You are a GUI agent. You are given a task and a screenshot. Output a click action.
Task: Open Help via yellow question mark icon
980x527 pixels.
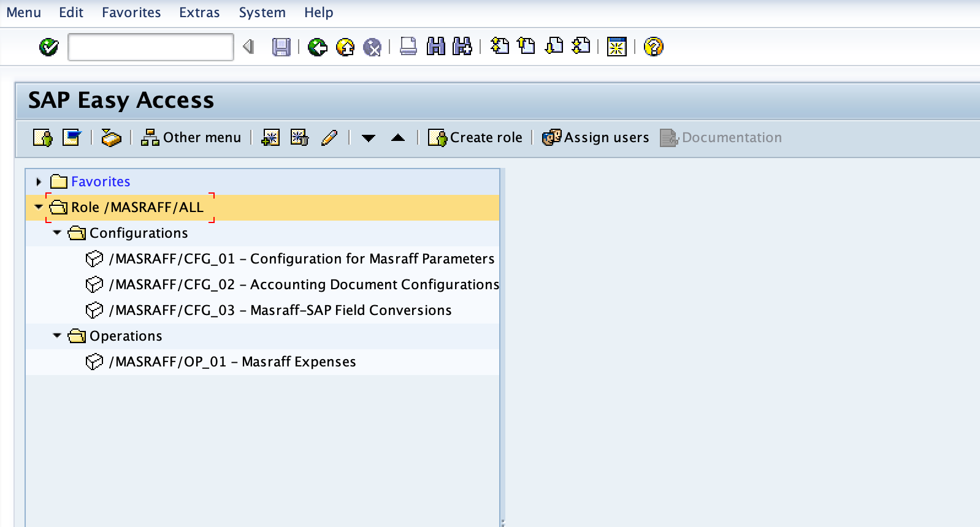(x=653, y=47)
